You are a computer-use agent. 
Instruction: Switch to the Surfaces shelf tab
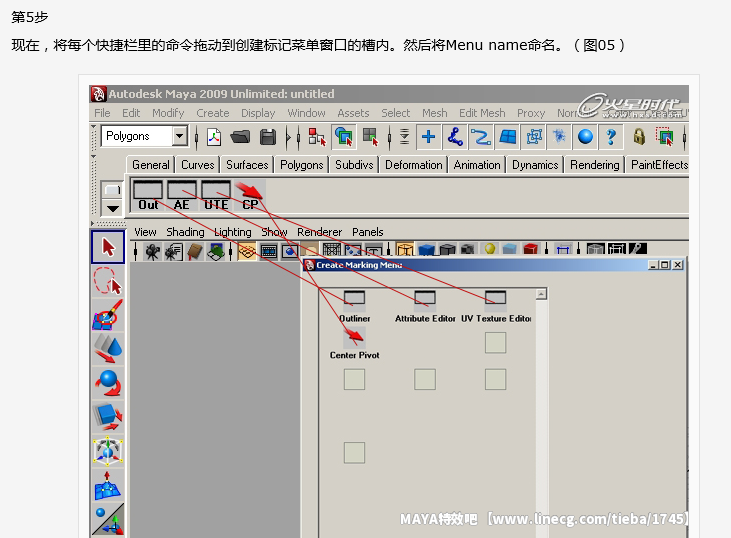(x=247, y=165)
